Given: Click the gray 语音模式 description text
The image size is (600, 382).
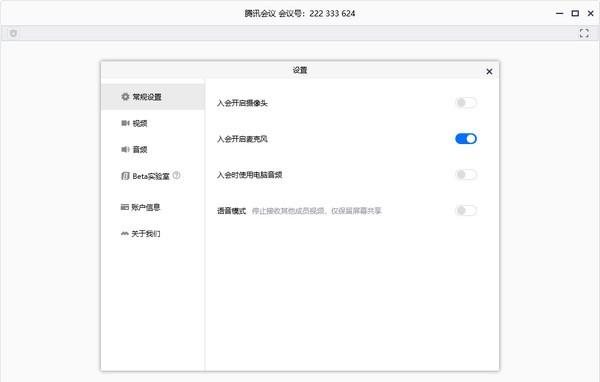Looking at the screenshot, I should pos(317,211).
